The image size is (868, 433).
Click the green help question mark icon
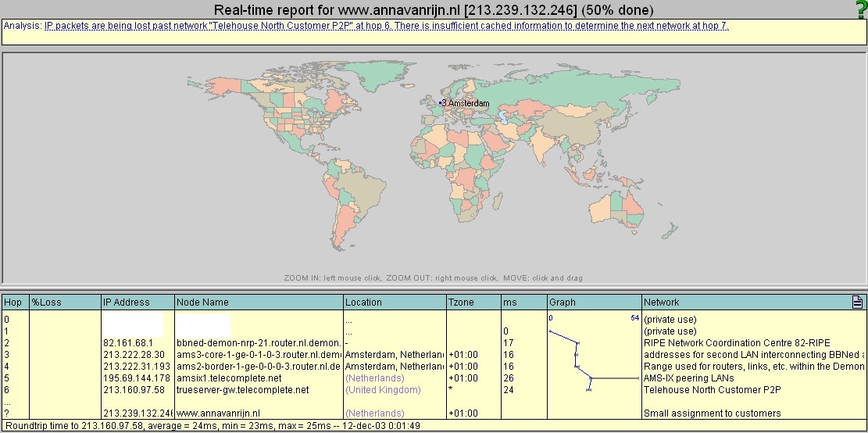click(x=861, y=9)
